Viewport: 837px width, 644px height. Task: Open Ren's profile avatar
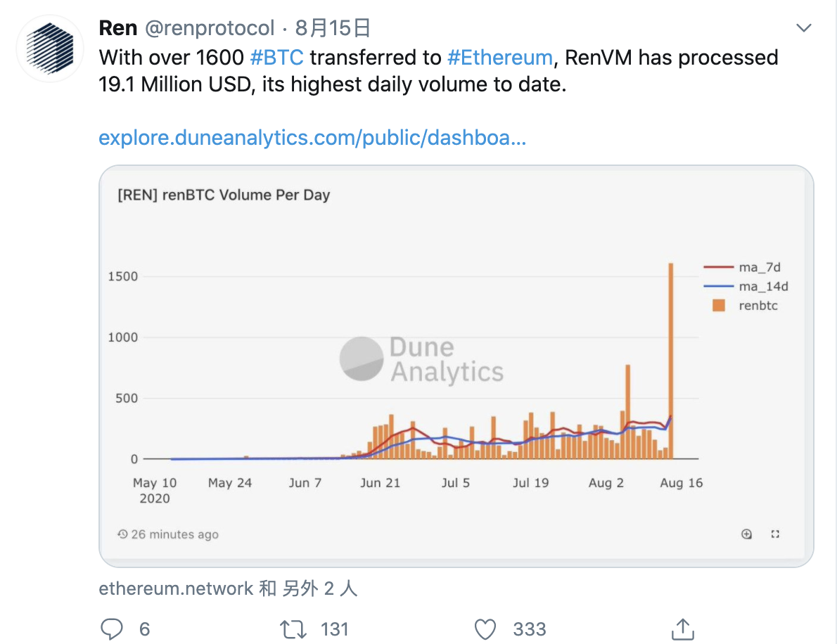pyautogui.click(x=50, y=49)
